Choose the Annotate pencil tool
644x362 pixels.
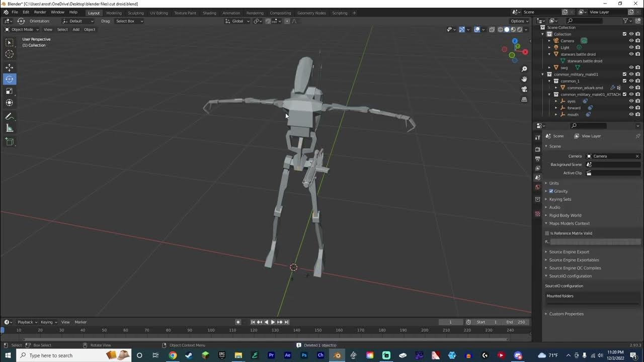10,117
